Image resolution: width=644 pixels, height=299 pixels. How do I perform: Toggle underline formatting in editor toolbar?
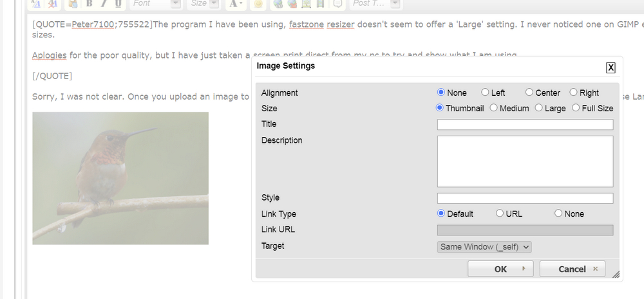pyautogui.click(x=118, y=3)
